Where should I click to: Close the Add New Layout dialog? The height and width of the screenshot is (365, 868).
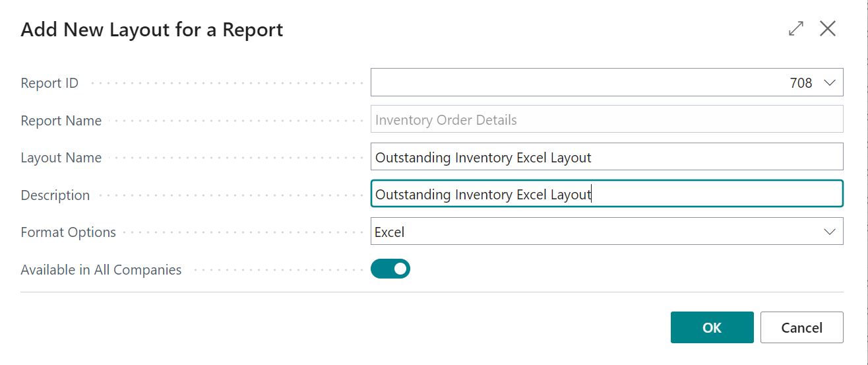[x=828, y=28]
